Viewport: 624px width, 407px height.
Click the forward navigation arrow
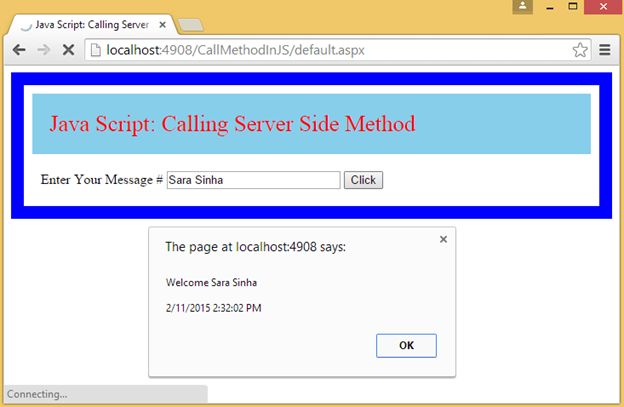tap(43, 50)
